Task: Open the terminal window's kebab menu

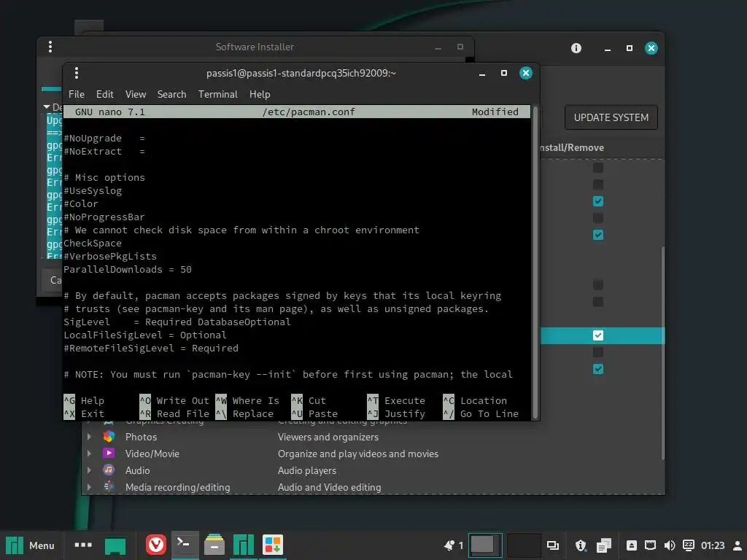Action: [x=76, y=73]
